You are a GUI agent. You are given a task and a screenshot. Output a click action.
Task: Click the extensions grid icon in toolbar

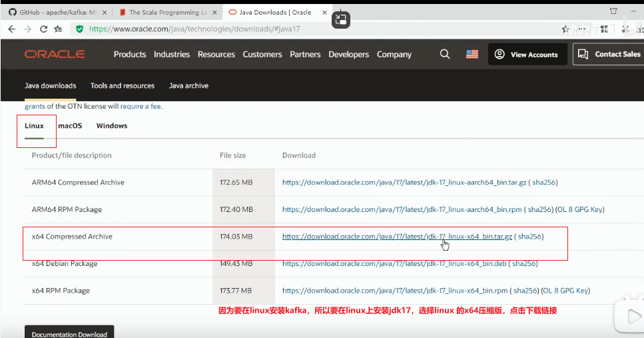604,29
